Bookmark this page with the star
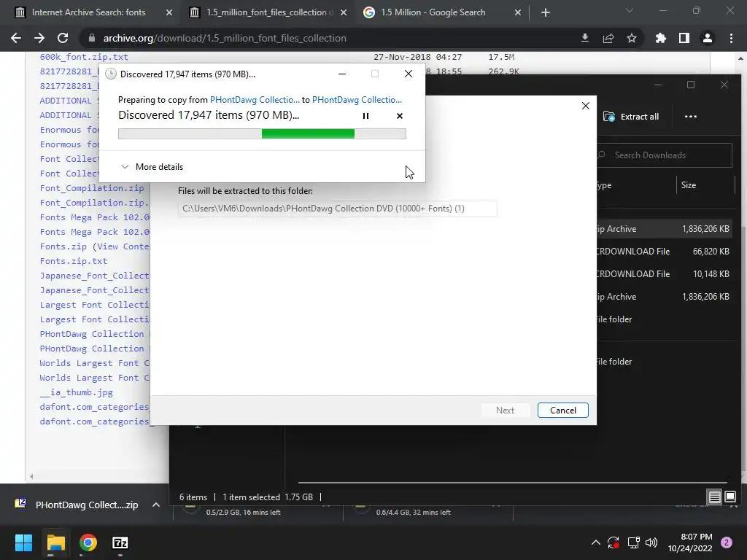The image size is (747, 560). [x=632, y=38]
